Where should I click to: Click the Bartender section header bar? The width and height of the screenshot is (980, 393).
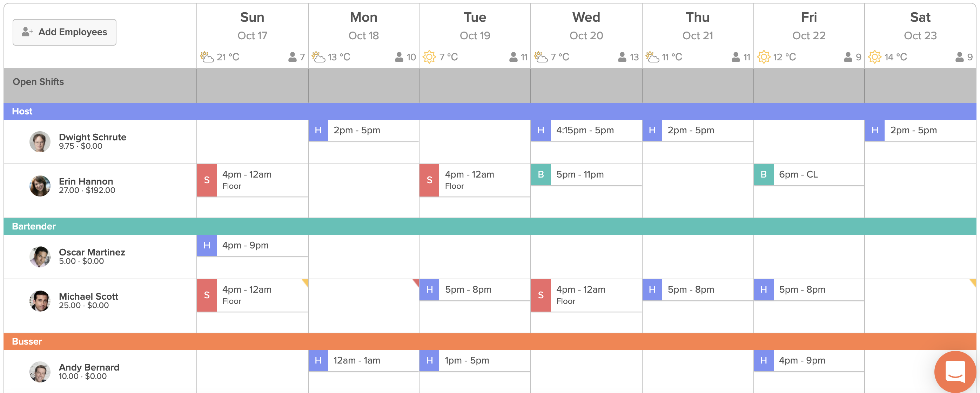coord(490,226)
